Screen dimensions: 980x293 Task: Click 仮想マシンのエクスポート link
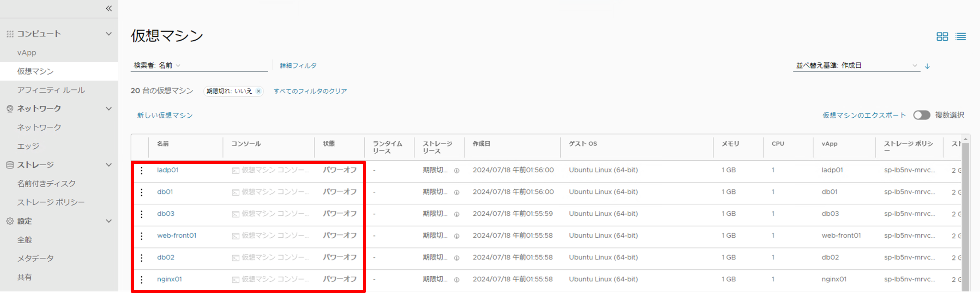[x=864, y=115]
